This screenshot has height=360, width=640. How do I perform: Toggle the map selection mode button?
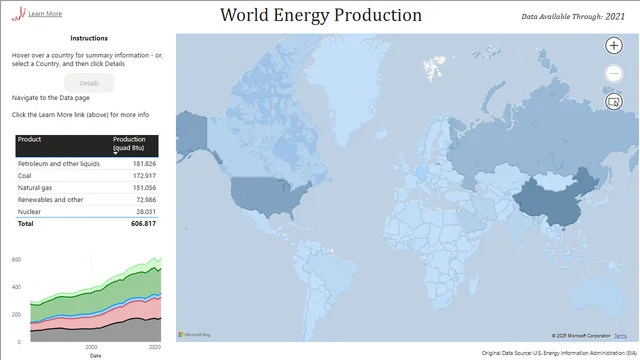613,102
